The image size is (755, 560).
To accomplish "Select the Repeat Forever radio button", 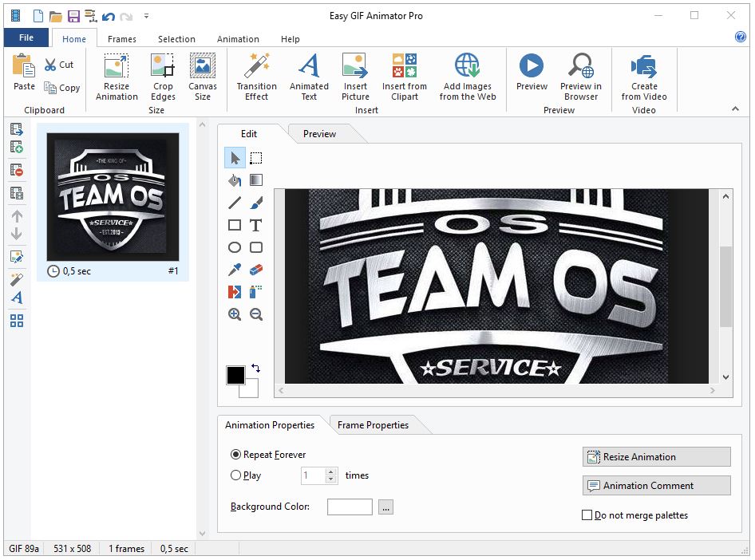I will (x=236, y=455).
